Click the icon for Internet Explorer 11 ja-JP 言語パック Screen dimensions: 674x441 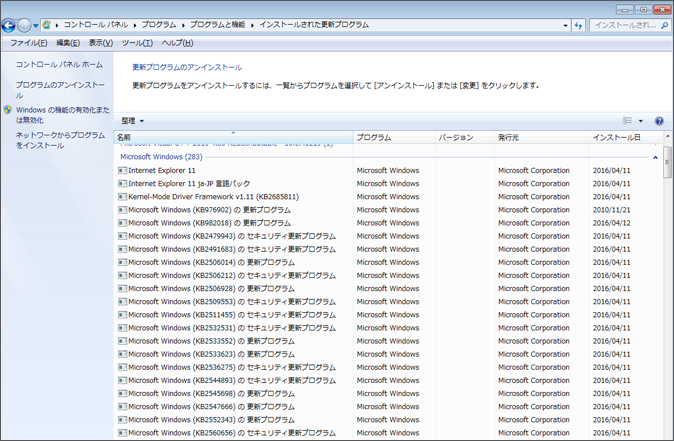click(x=123, y=184)
